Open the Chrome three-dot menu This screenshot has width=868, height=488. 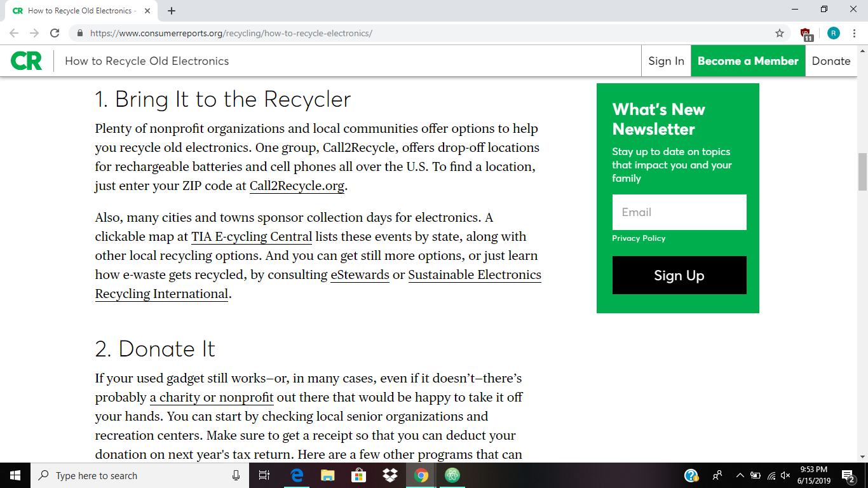[x=855, y=33]
